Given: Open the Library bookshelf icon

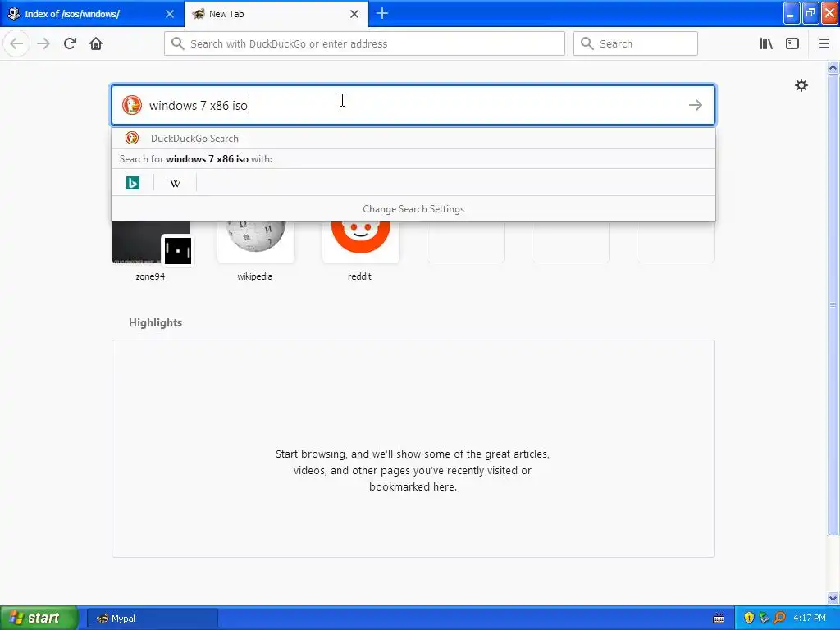Looking at the screenshot, I should click(x=766, y=43).
